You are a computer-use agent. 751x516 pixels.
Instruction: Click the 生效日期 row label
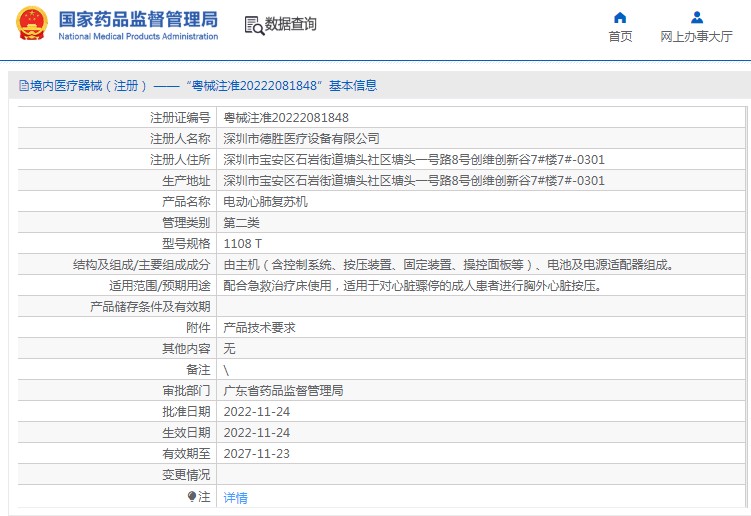pos(186,433)
